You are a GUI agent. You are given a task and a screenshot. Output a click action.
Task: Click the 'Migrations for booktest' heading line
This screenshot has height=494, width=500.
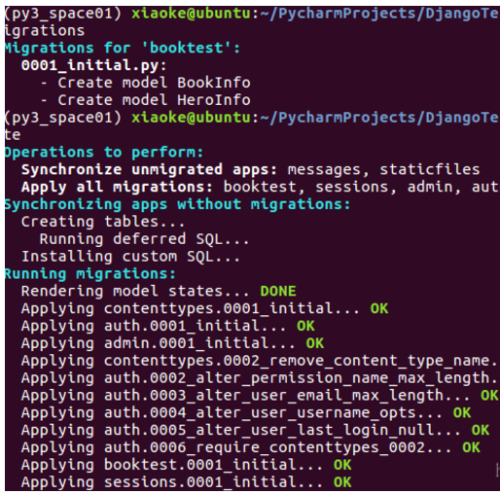123,48
